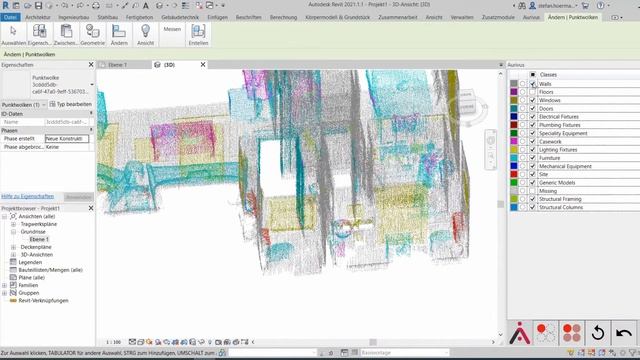This screenshot has width=640, height=360.
Task: Uncheck the Structural Columns checkbox
Action: (532, 207)
